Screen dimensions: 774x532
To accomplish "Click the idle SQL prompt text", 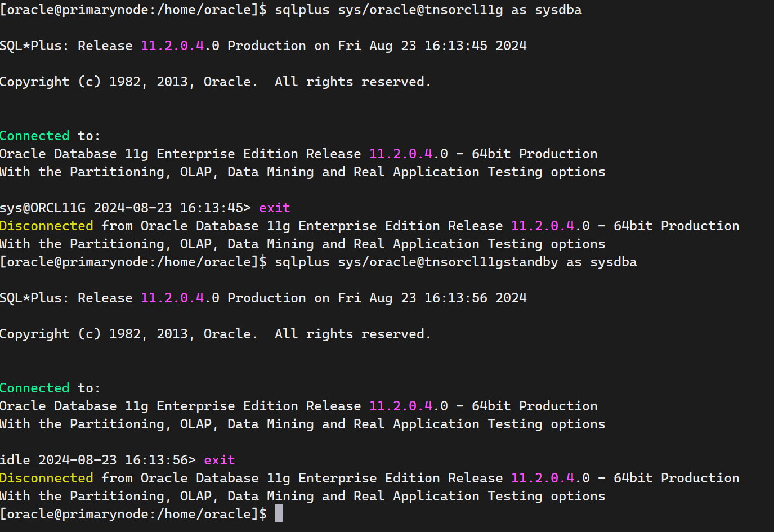I will [15, 460].
